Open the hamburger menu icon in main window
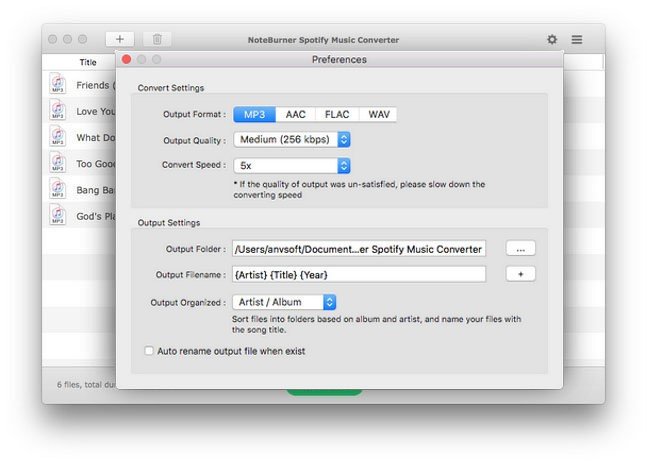This screenshot has height=464, width=647. tap(577, 39)
